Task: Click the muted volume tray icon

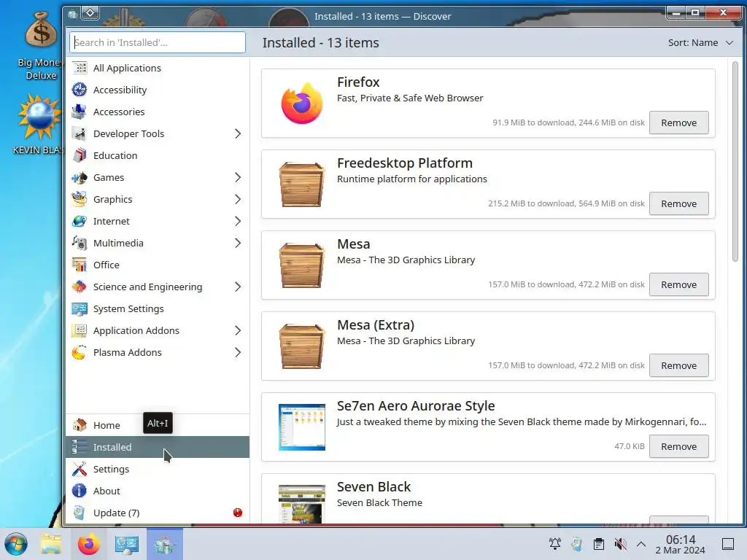Action: click(x=620, y=544)
